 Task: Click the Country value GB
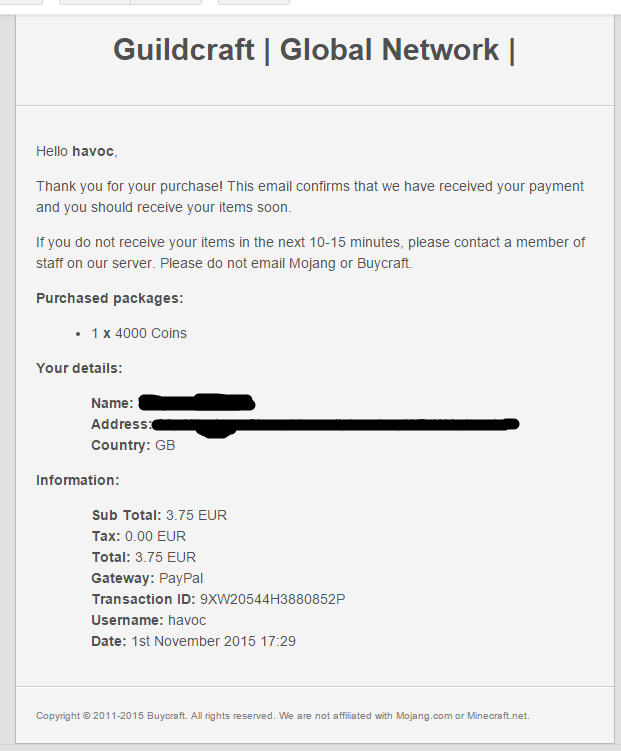(x=165, y=445)
